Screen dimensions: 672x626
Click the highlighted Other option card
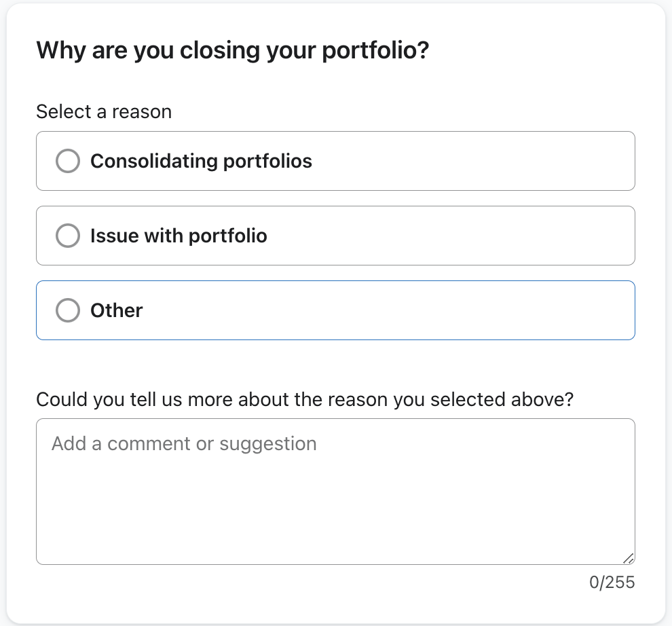tap(335, 310)
